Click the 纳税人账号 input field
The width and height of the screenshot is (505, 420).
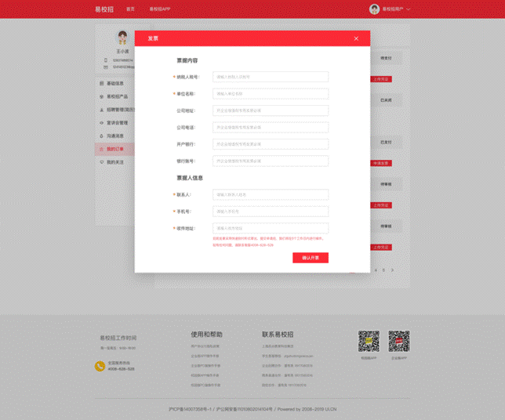pyautogui.click(x=271, y=77)
